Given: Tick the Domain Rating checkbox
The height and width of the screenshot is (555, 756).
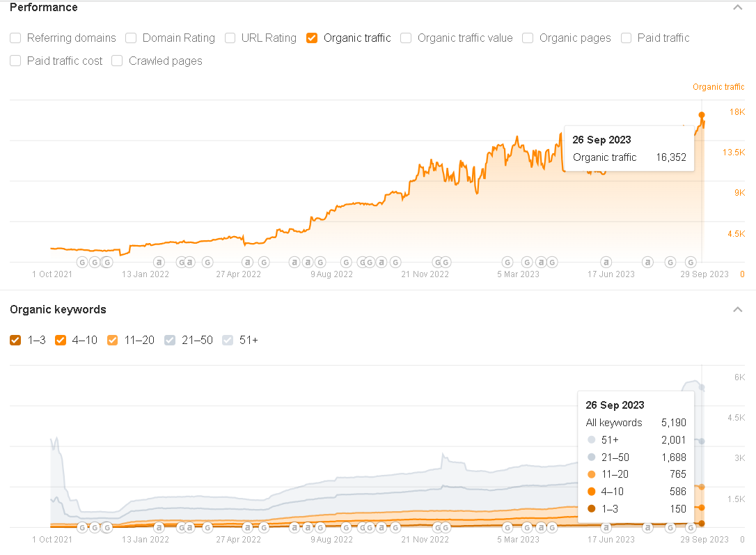Looking at the screenshot, I should pos(131,38).
